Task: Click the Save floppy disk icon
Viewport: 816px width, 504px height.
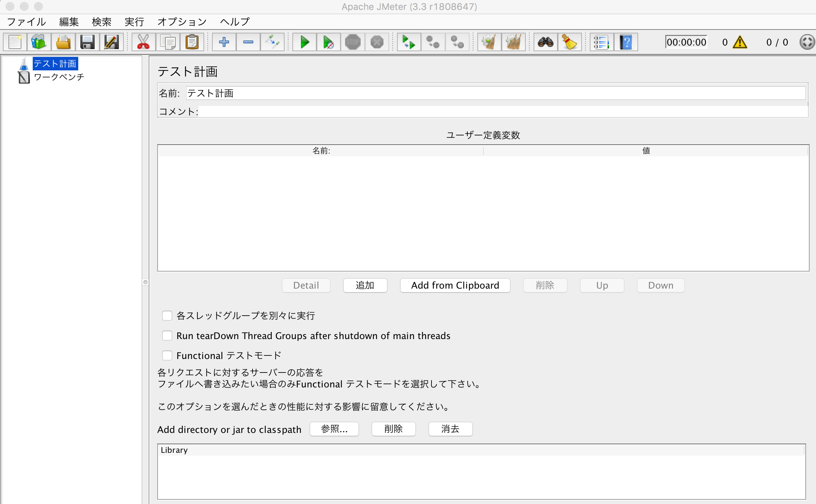Action: 87,42
